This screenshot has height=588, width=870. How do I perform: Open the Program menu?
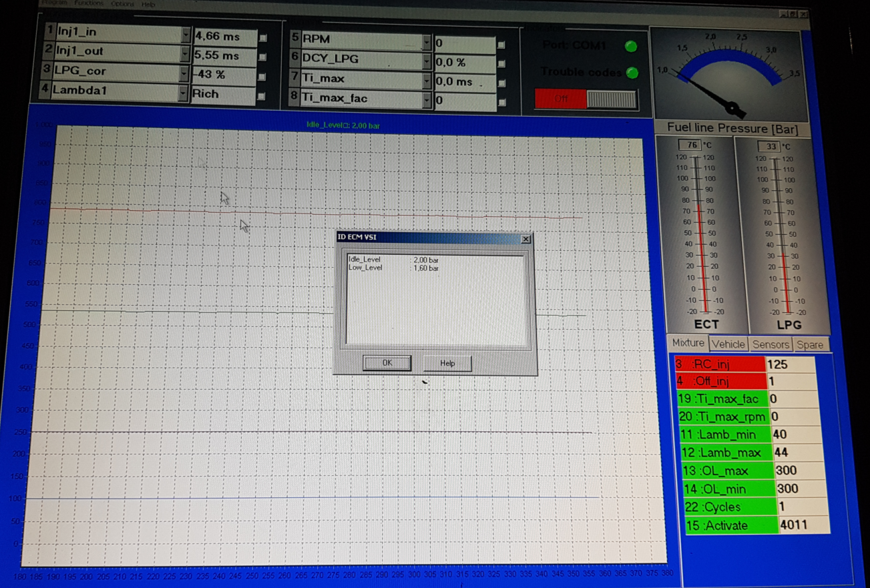click(54, 3)
